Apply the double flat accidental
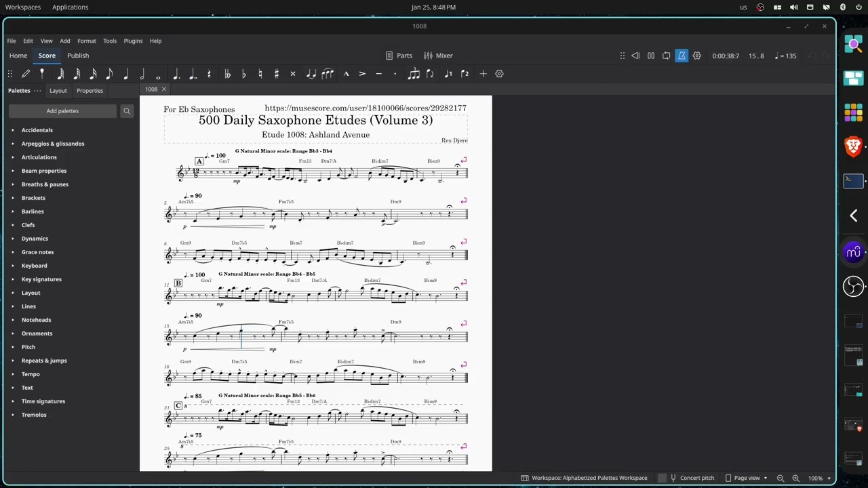Screen dimensions: 868x488 point(227,74)
